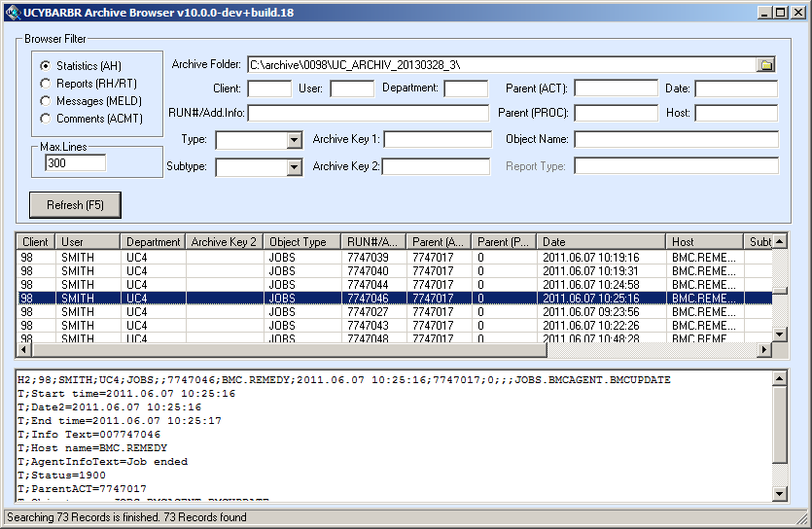This screenshot has width=812, height=529.
Task: Click the T;Status=1900 line
Action: click(61, 476)
